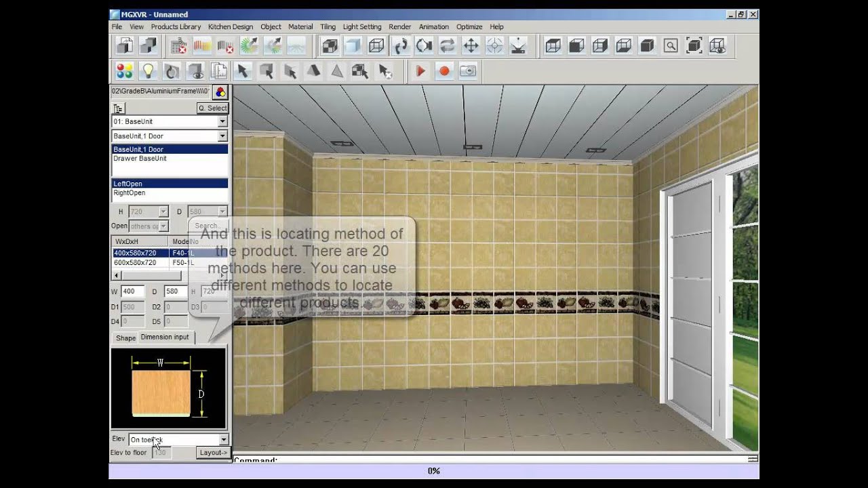Click the size list horizontal scrollbar left arrow
The width and height of the screenshot is (868, 488).
pyautogui.click(x=117, y=276)
